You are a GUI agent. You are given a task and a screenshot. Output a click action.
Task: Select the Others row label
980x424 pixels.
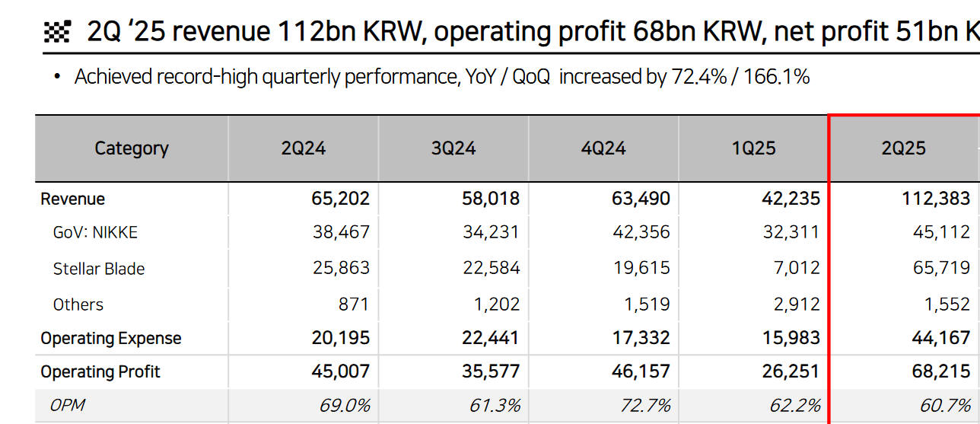pos(78,304)
